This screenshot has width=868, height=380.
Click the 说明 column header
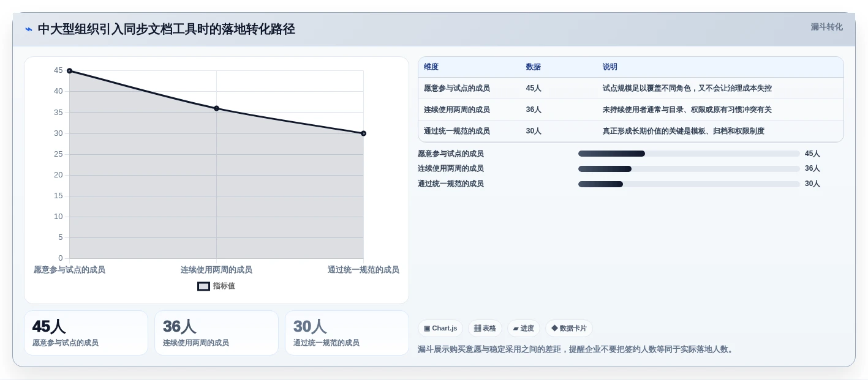pos(610,67)
